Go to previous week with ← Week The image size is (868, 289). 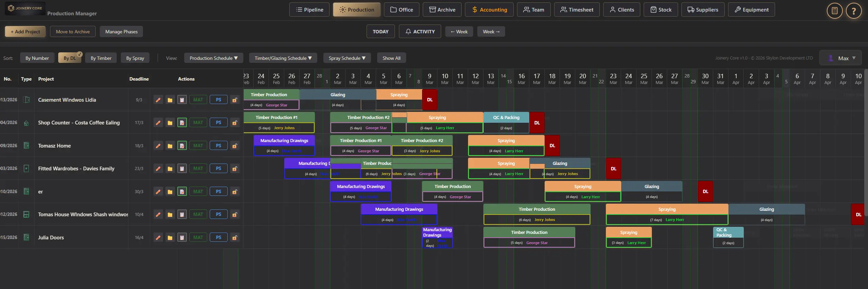point(459,32)
